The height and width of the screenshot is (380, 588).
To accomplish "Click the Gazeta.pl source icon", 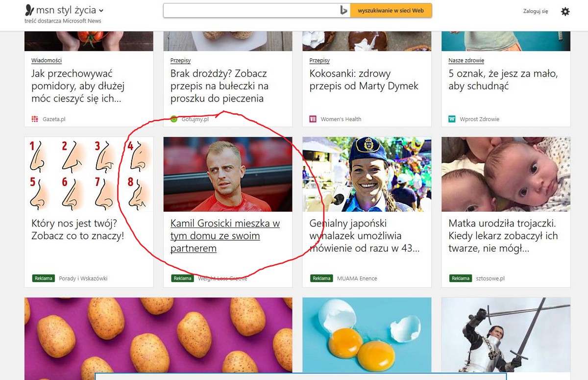I will (x=35, y=119).
